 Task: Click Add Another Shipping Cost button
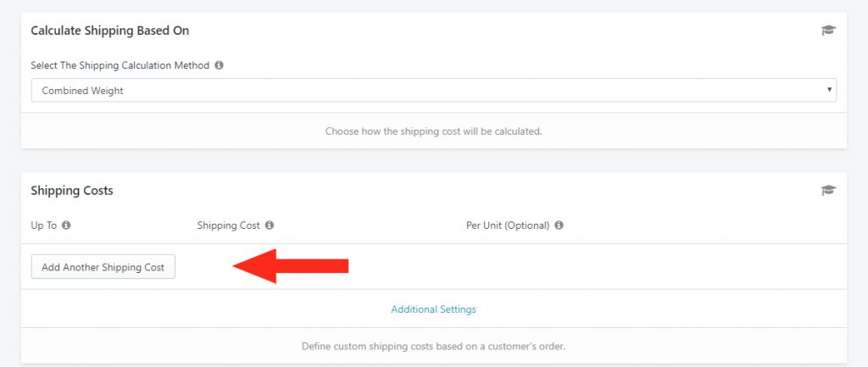tap(103, 267)
